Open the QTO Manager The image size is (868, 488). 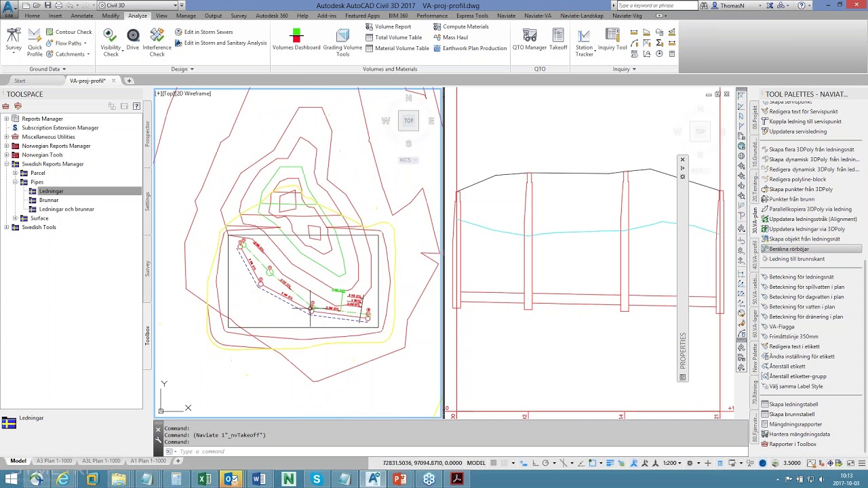(530, 39)
